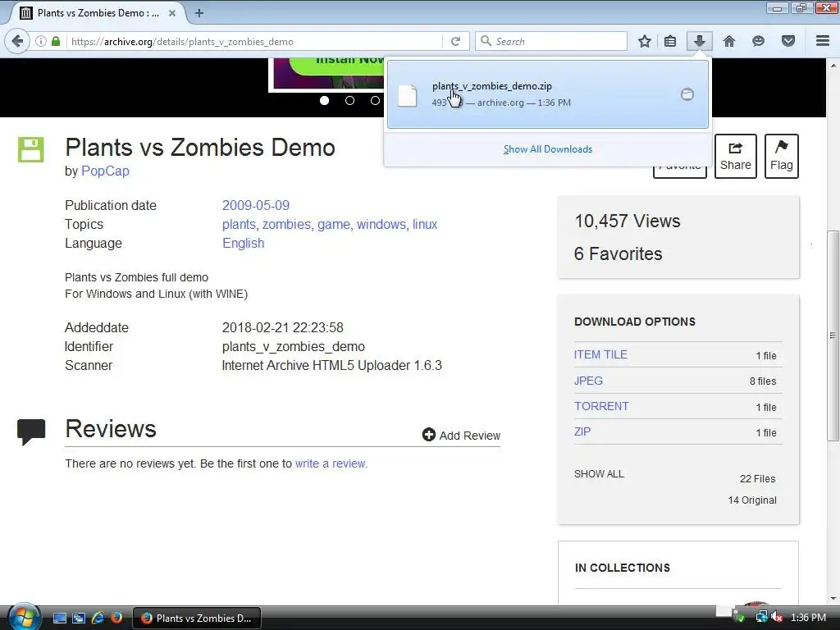Viewport: 840px width, 630px height.
Task: Open a new tab with plus button
Action: [x=199, y=13]
